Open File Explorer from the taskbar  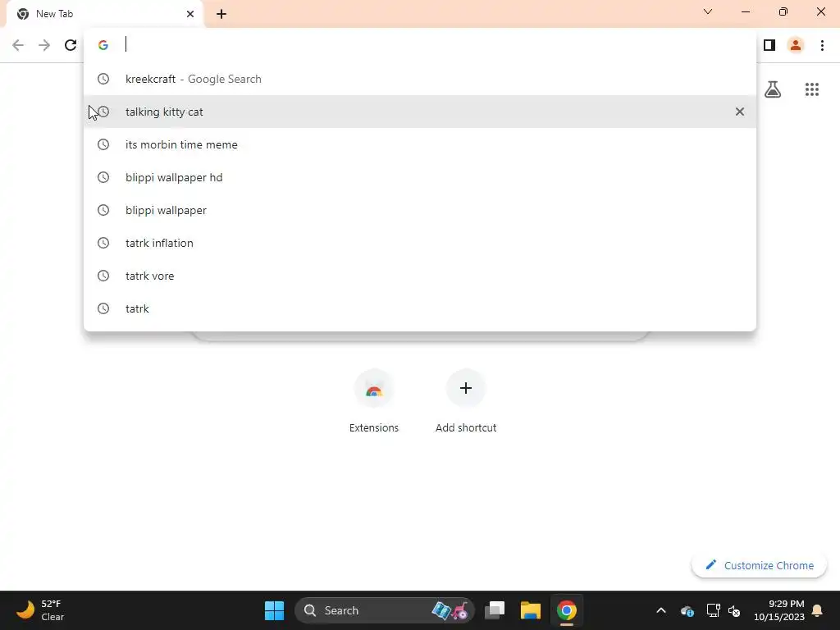coord(531,610)
